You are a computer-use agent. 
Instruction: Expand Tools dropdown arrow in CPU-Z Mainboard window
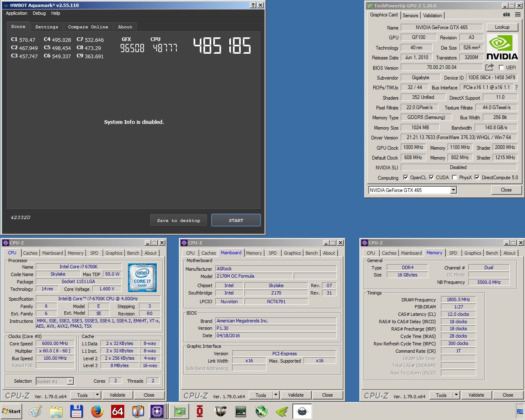(276, 395)
